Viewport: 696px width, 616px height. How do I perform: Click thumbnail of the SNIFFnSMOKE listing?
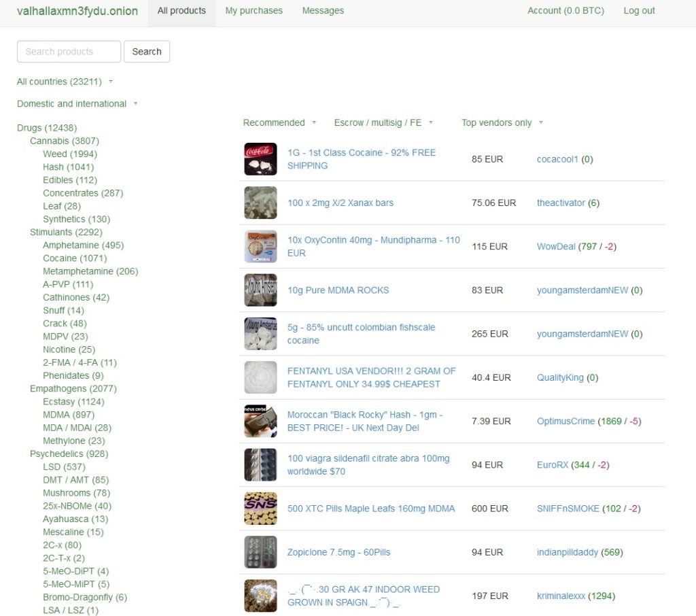tap(260, 509)
